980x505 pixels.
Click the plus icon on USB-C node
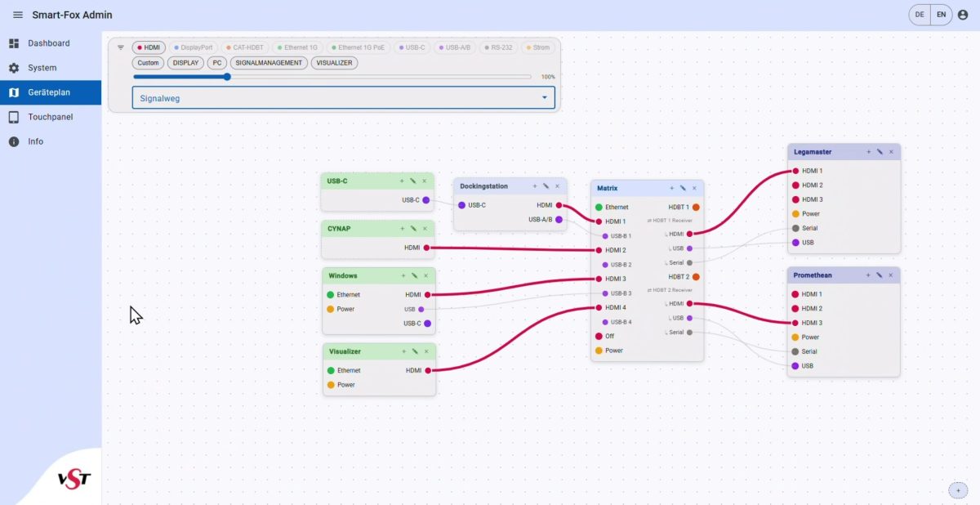tap(402, 181)
